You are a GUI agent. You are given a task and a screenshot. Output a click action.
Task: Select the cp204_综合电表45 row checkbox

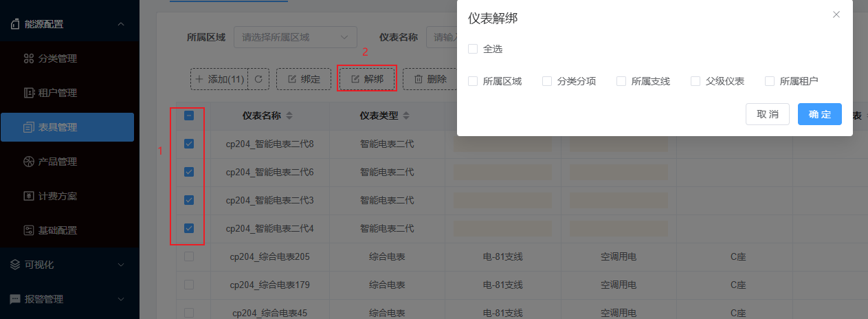coord(189,313)
